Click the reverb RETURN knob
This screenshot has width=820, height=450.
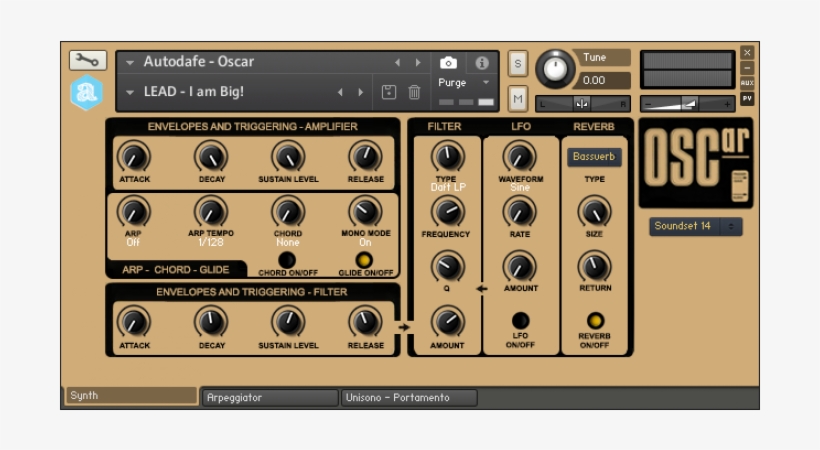pos(595,267)
